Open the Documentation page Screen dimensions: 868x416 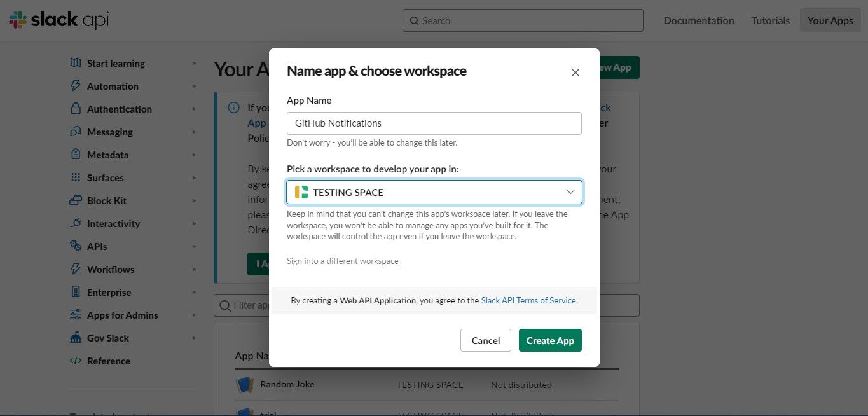point(698,20)
